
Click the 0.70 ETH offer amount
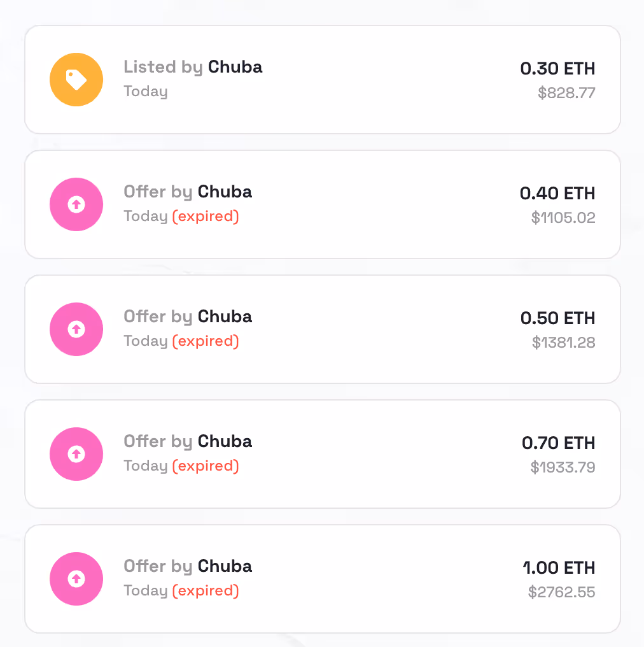558,443
